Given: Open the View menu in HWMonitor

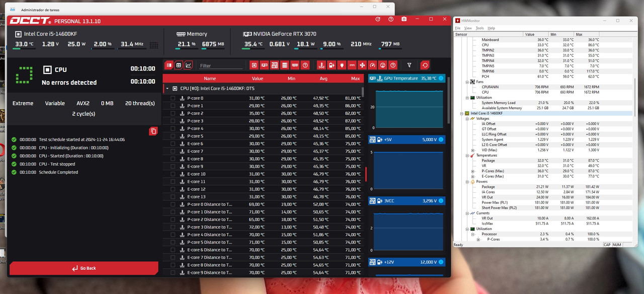Looking at the screenshot, I should pos(468,28).
